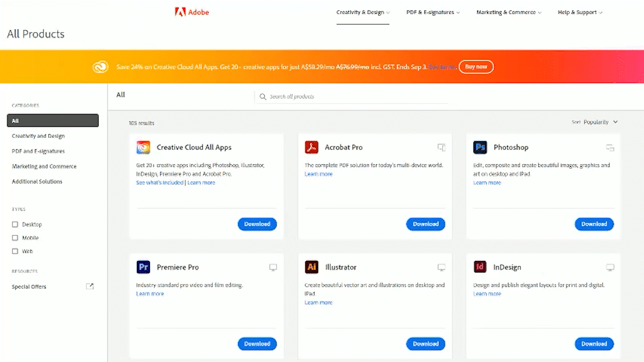Viewport: 644px width, 362px height.
Task: Open the PDF & E-signatures menu
Action: [x=433, y=13]
